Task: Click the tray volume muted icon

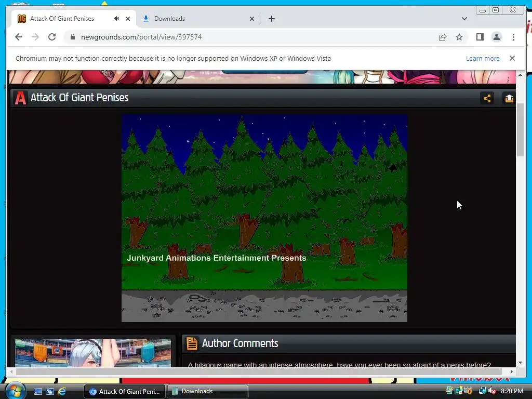Action: coord(493,391)
